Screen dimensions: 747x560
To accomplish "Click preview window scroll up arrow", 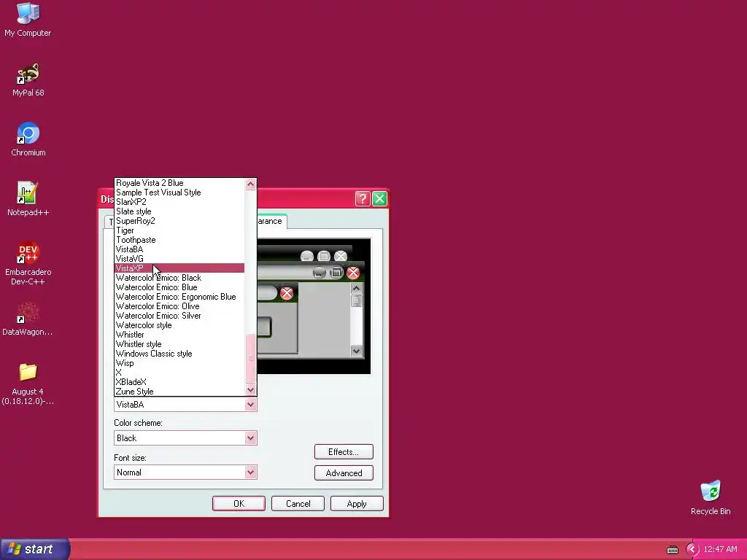I will pos(356,288).
